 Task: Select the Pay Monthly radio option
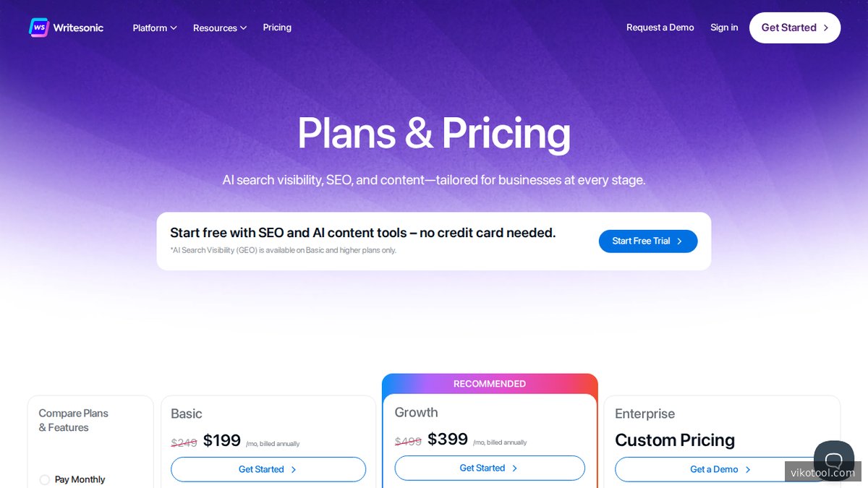[45, 479]
